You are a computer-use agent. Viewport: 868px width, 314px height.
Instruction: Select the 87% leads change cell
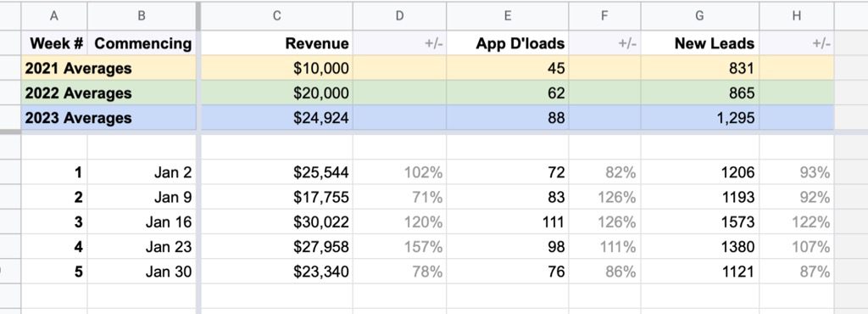pos(797,272)
